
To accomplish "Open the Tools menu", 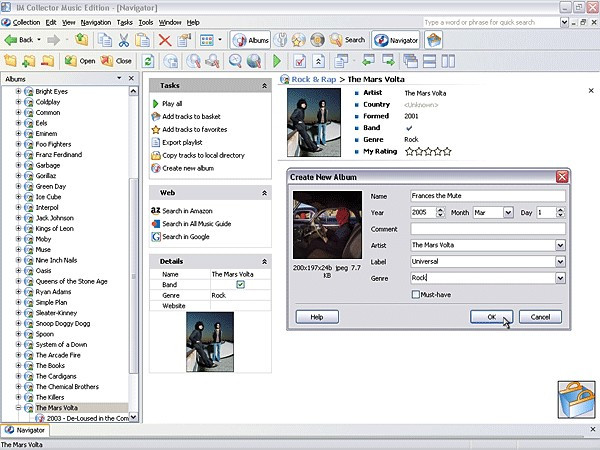I will click(x=145, y=22).
